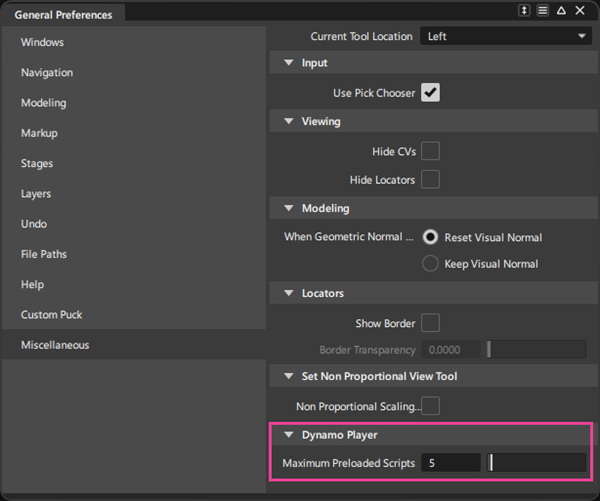
Task: Select the Reset Visual Normal radio option
Action: click(431, 237)
